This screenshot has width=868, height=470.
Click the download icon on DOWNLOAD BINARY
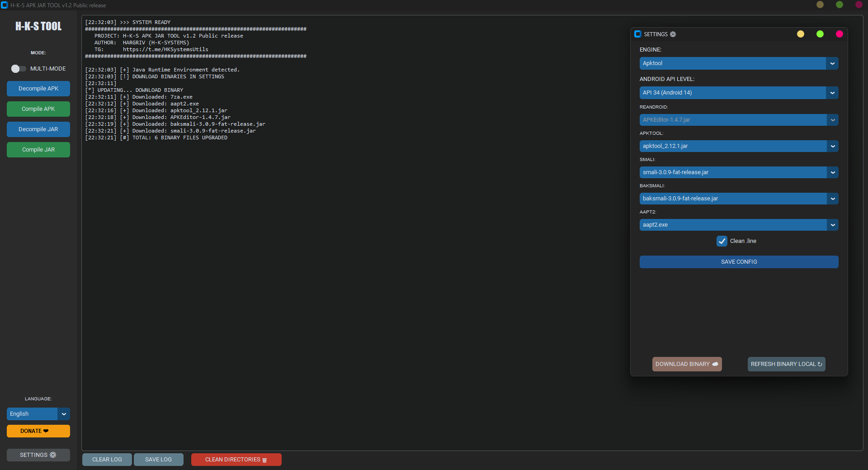click(715, 364)
